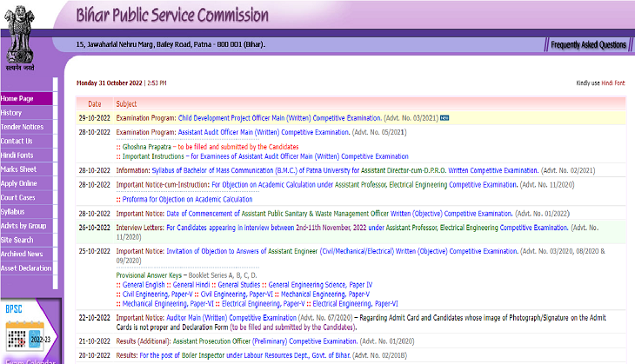Open Syllabus of Bachelor of Mass Communication link
Screen dimensions: 635x364
tap(345, 170)
